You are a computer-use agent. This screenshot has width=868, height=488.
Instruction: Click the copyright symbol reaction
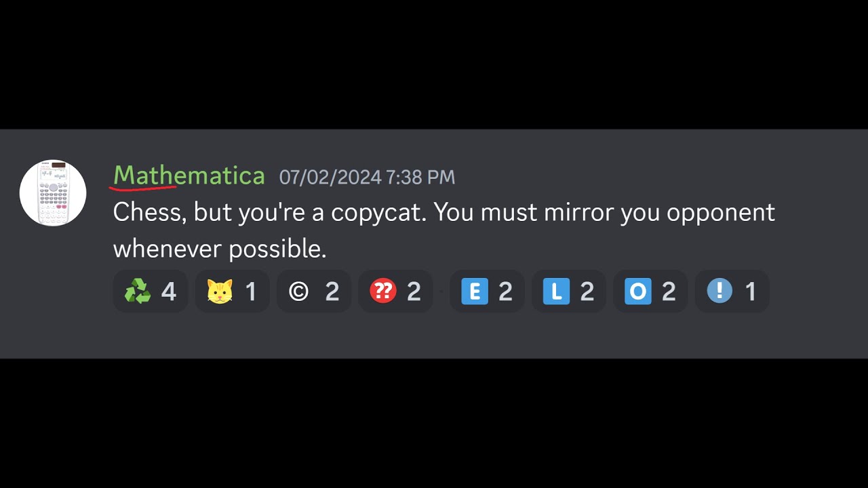point(314,291)
